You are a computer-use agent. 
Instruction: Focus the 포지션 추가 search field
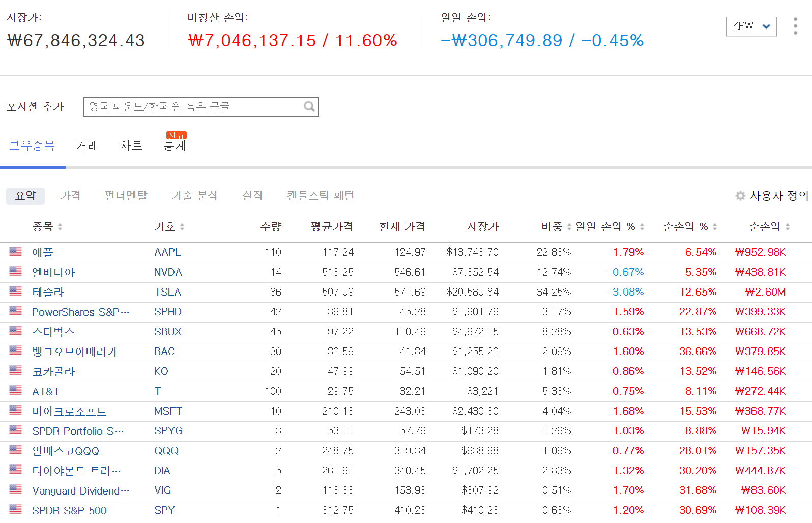[x=201, y=107]
